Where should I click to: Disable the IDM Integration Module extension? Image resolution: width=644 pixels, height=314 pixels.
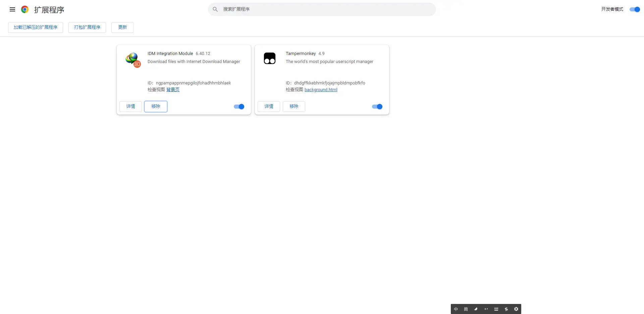(239, 107)
